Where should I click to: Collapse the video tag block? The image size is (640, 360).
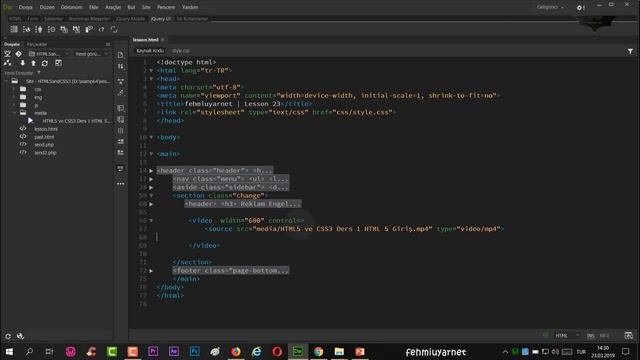tap(151, 220)
